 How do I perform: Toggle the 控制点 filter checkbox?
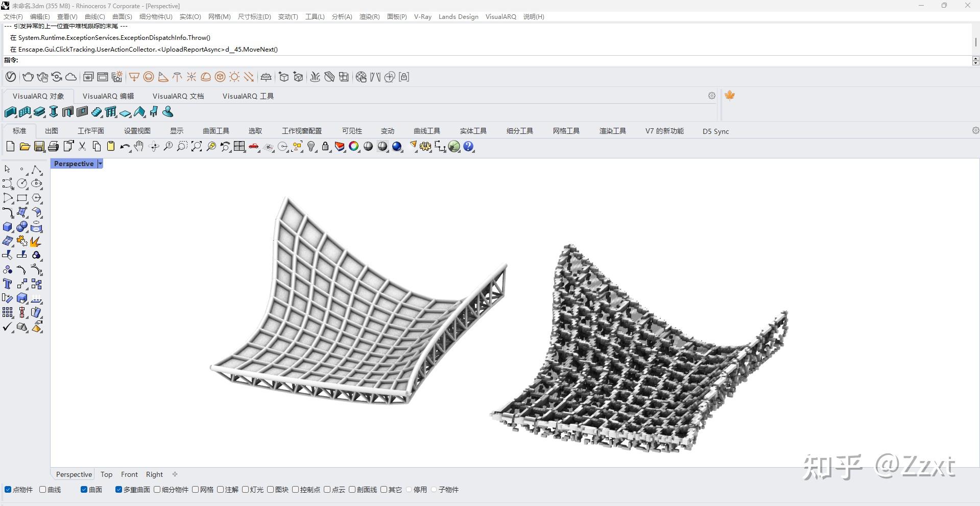pyautogui.click(x=296, y=490)
